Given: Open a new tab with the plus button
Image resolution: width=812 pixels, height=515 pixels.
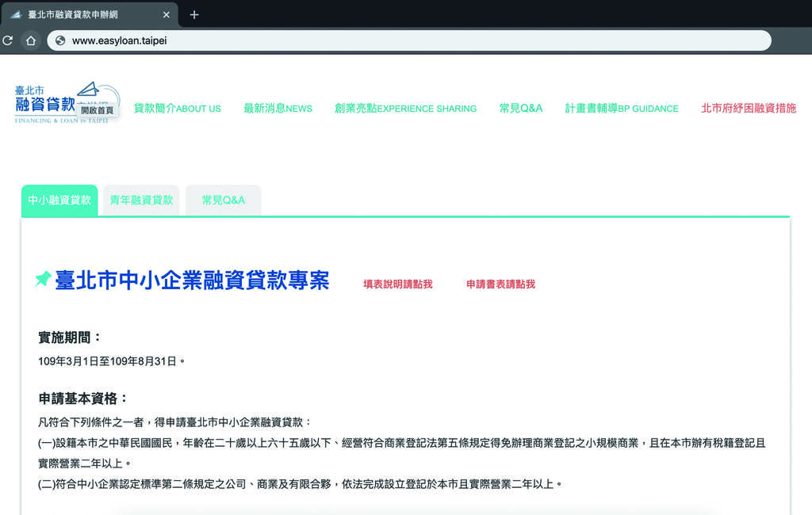Looking at the screenshot, I should coord(194,15).
